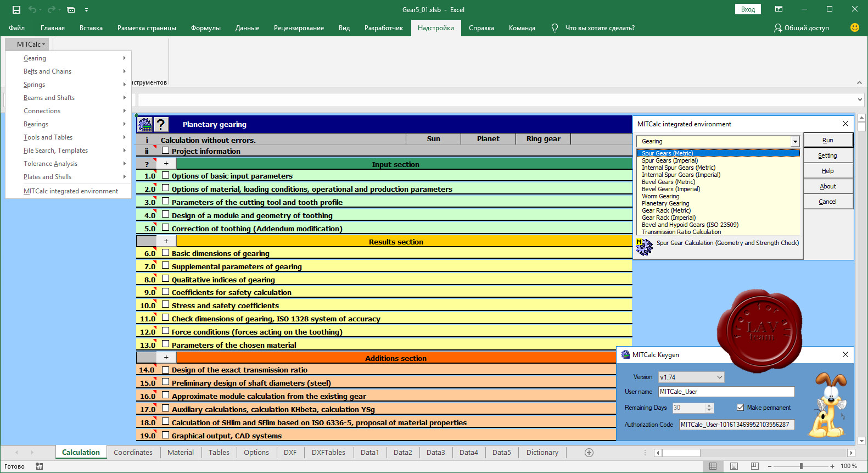Tick the Design of exact transmission ratio checkbox
The width and height of the screenshot is (868, 473).
click(x=165, y=370)
